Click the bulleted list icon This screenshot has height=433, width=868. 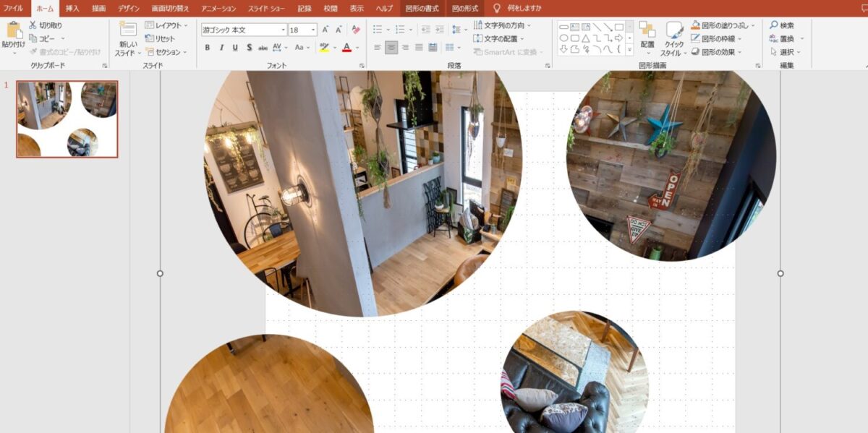(378, 30)
